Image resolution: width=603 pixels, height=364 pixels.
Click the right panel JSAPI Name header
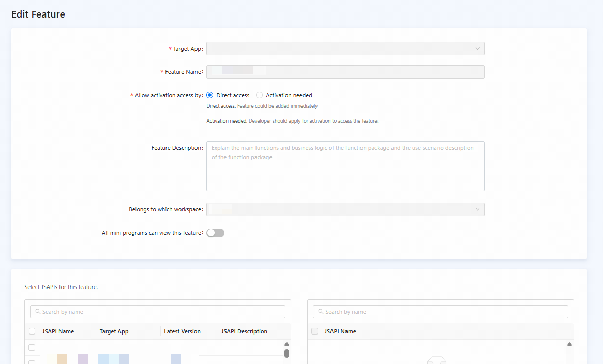[340, 331]
